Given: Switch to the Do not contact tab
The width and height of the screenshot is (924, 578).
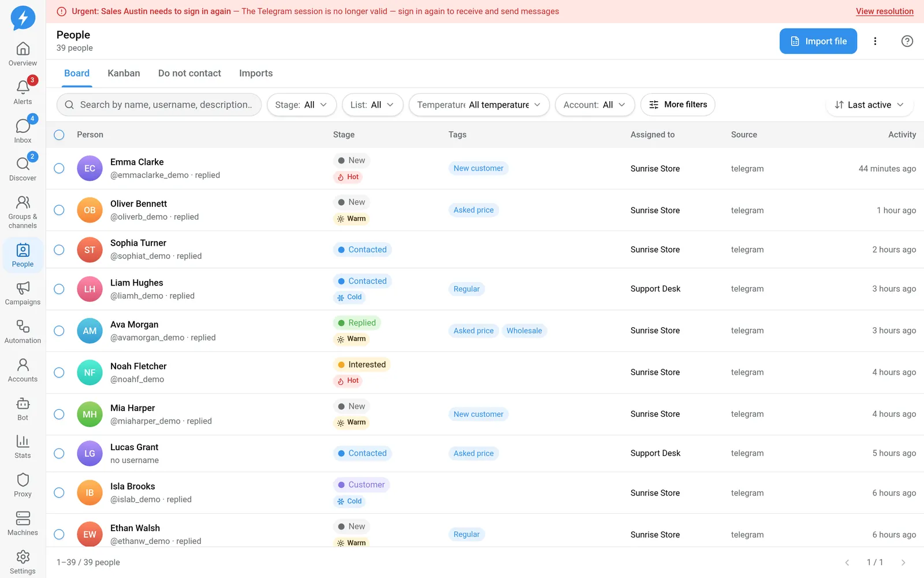Looking at the screenshot, I should [189, 73].
